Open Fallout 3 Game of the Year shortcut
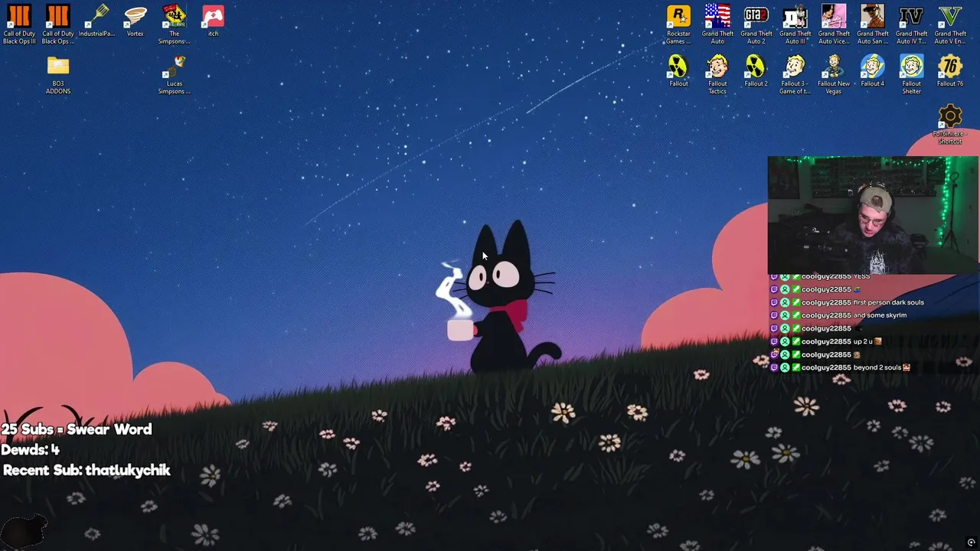Image resolution: width=980 pixels, height=551 pixels. pos(795,75)
